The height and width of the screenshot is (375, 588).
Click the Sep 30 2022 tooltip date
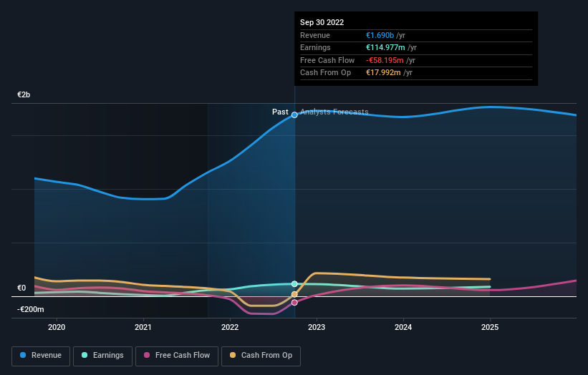pyautogui.click(x=322, y=22)
